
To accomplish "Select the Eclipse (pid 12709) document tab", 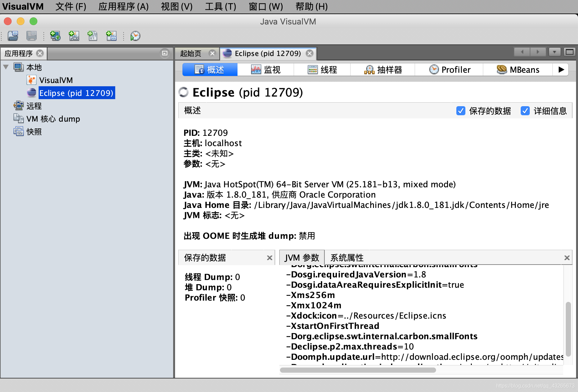I will pyautogui.click(x=268, y=53).
